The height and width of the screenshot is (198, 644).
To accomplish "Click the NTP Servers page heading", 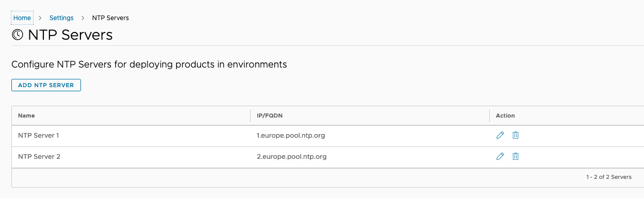I will [70, 35].
